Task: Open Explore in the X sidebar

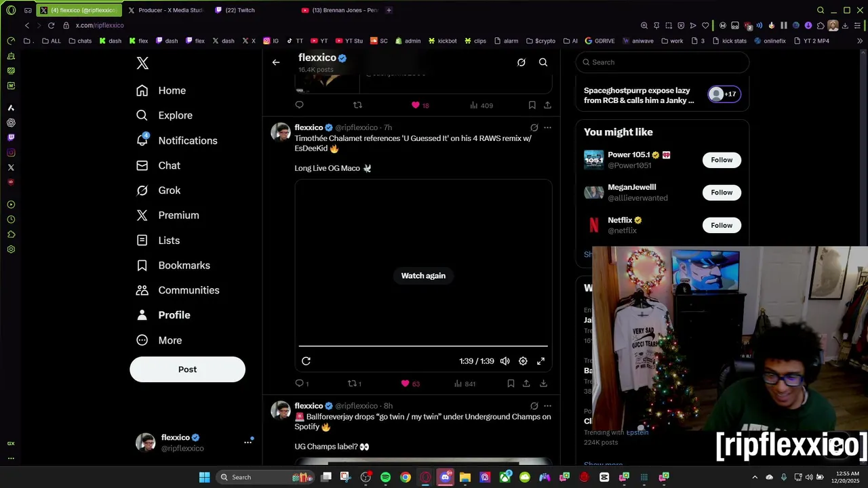Action: pyautogui.click(x=165, y=115)
